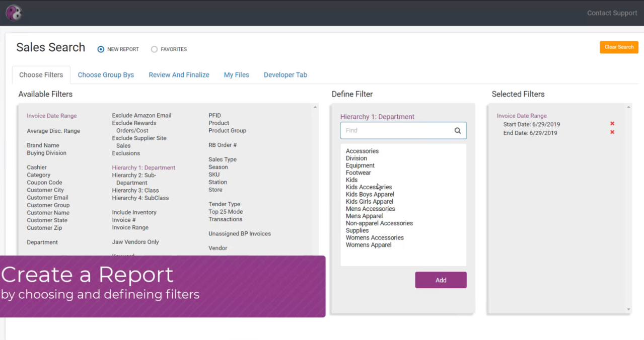Viewport: 644px width, 340px height.
Task: Select Hierarchy 1: Department in Available Filters
Action: tap(144, 167)
